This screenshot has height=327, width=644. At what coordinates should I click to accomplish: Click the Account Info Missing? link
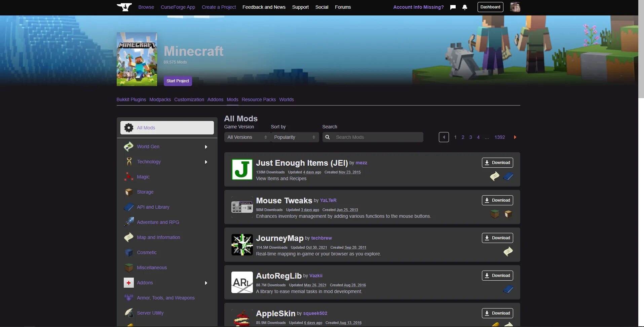tap(419, 7)
